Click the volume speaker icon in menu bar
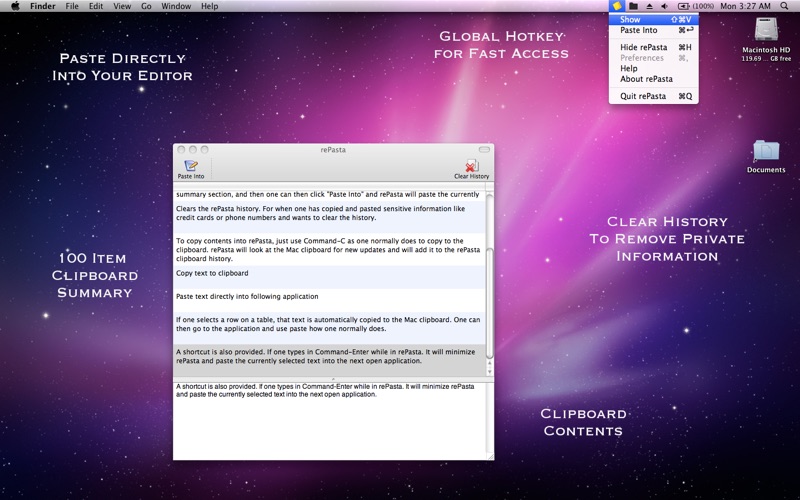This screenshot has height=500, width=800. pos(664,6)
